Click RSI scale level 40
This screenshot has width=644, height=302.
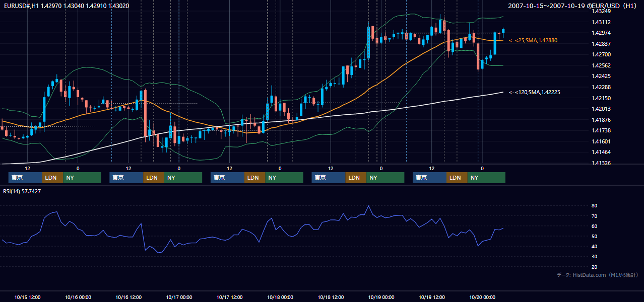point(595,246)
